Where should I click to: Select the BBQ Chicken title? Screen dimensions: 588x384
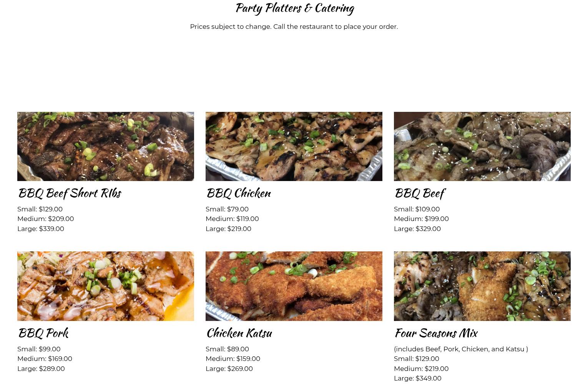238,193
